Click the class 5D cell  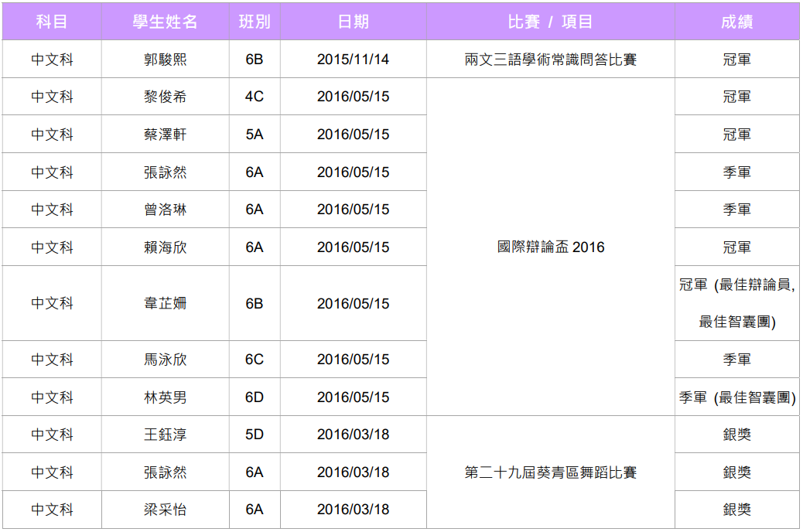[255, 435]
